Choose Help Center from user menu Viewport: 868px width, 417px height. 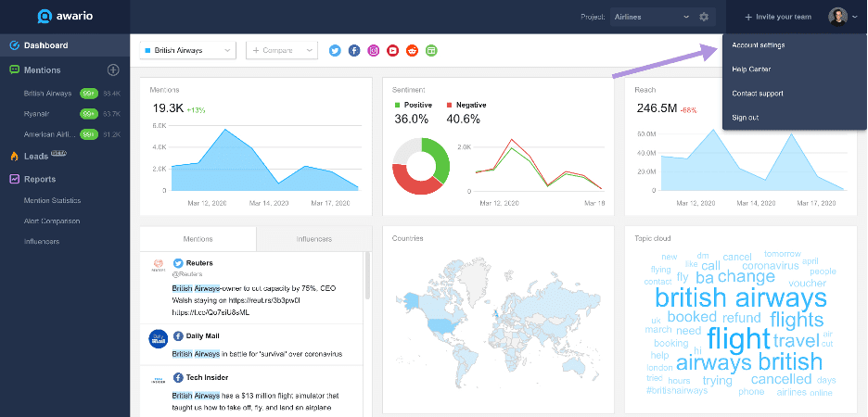751,69
